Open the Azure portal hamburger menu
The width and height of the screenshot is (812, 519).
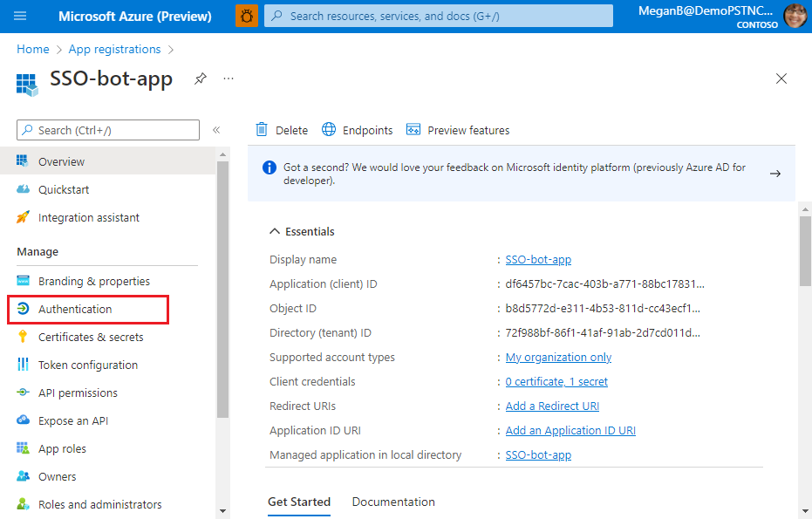click(19, 15)
